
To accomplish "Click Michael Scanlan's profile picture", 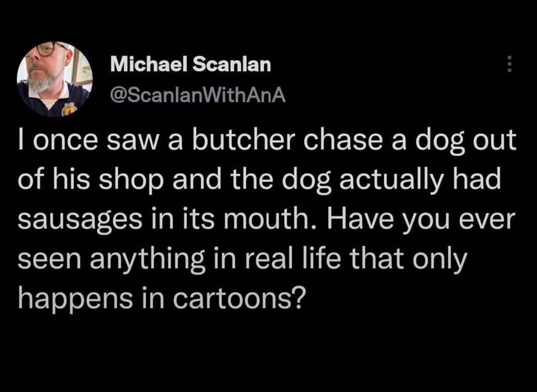I will (x=54, y=79).
